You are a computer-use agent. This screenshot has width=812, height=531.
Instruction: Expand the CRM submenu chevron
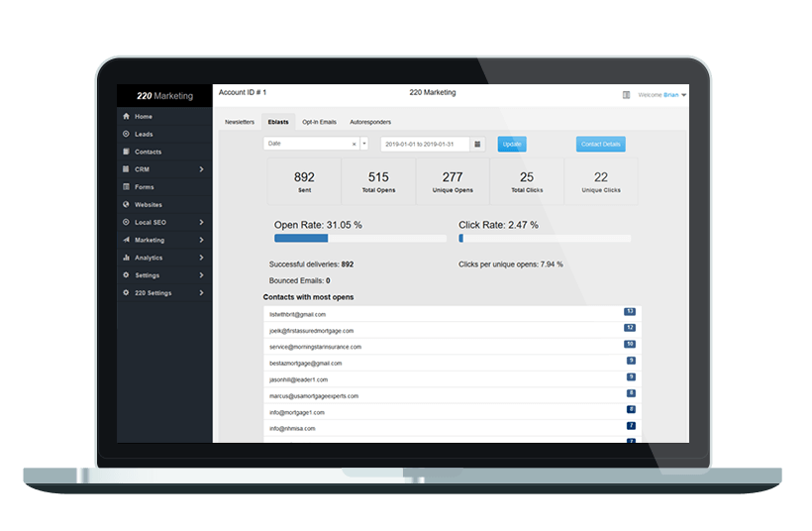[x=201, y=169]
